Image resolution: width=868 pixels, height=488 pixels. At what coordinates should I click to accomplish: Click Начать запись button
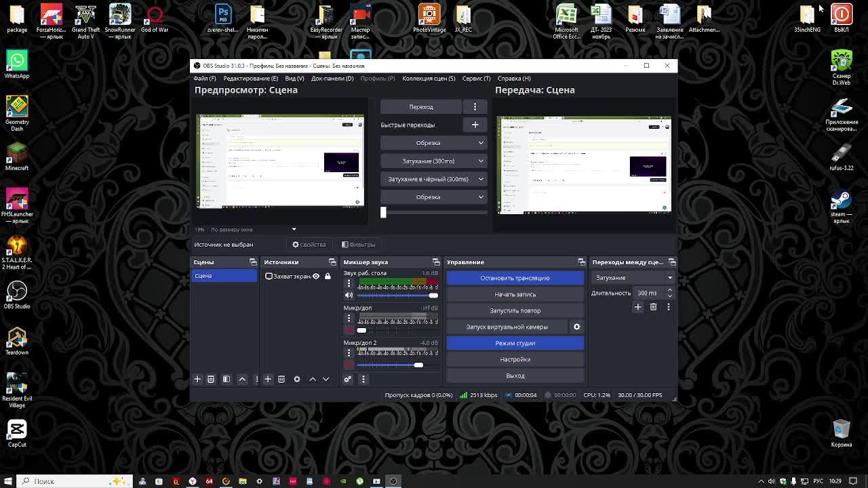pyautogui.click(x=515, y=294)
